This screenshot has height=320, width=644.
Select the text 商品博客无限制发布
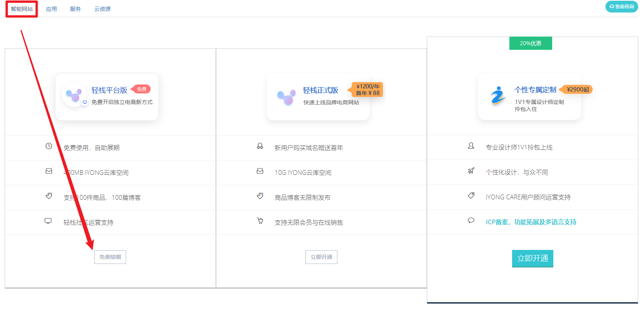click(303, 197)
